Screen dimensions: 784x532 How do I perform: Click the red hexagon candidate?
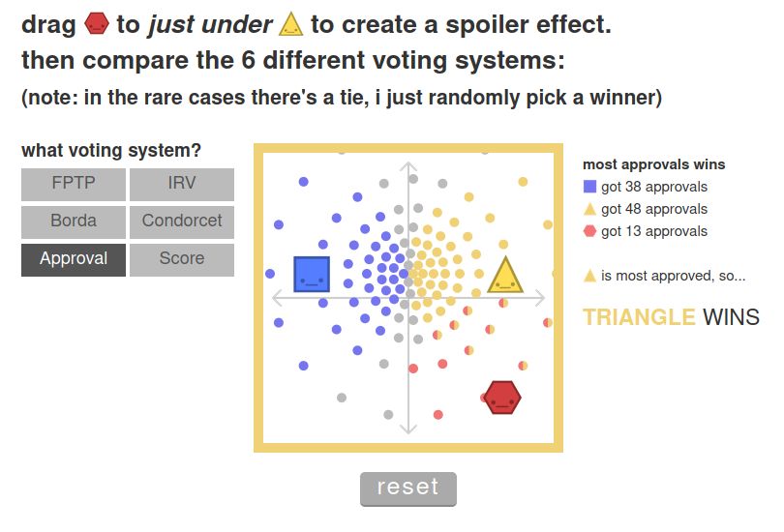click(501, 397)
